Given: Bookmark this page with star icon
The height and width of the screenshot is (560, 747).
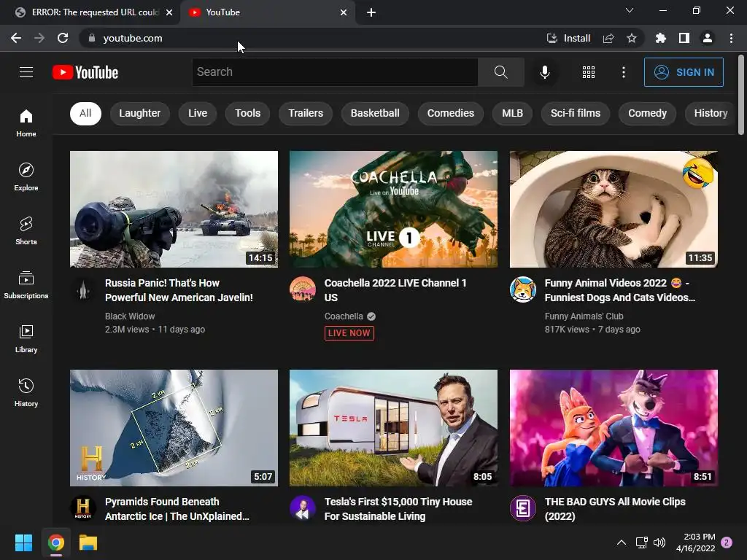Looking at the screenshot, I should pos(631,38).
